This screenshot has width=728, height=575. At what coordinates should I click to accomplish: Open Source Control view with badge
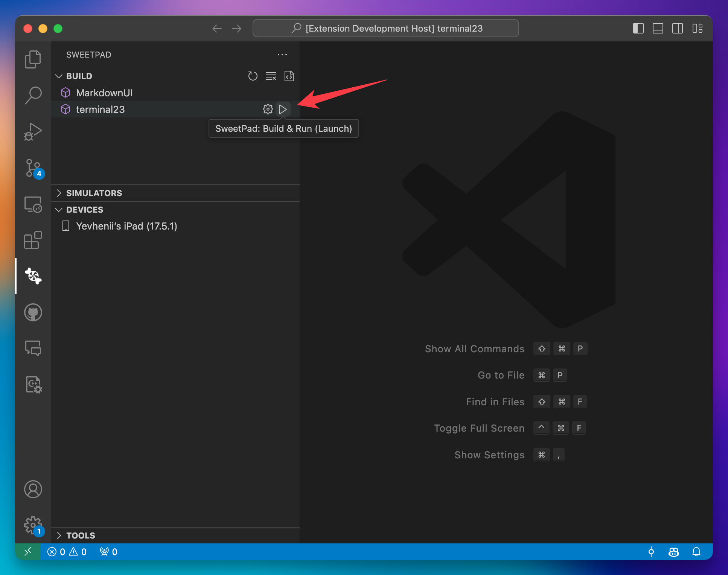33,168
